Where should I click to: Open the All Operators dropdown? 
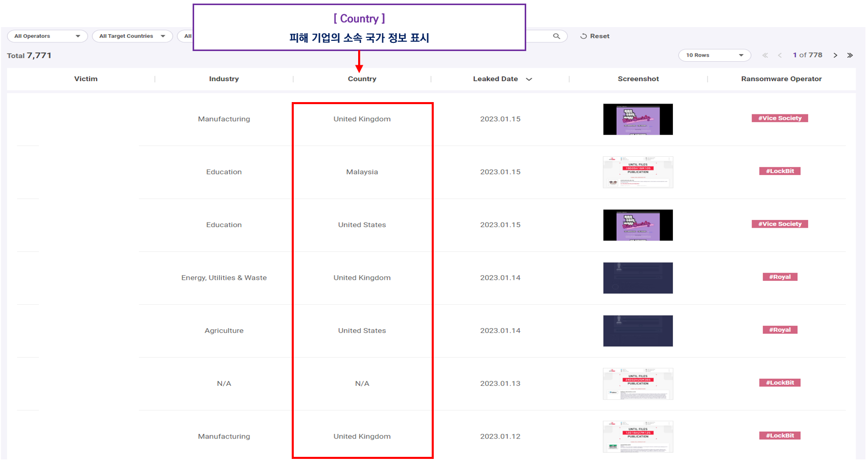pos(48,36)
